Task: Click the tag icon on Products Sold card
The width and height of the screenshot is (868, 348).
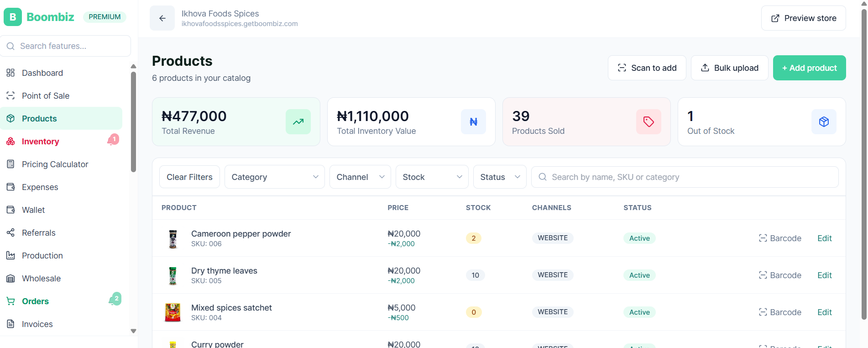Action: (648, 122)
